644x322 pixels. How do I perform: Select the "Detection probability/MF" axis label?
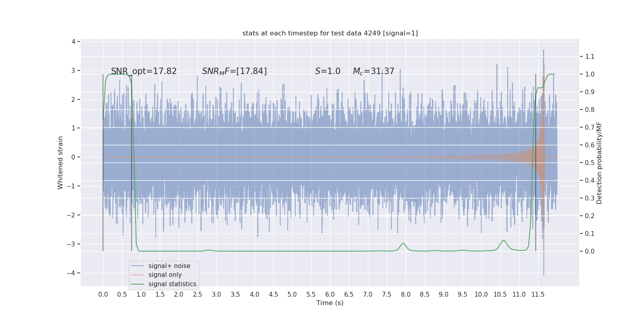click(x=599, y=163)
